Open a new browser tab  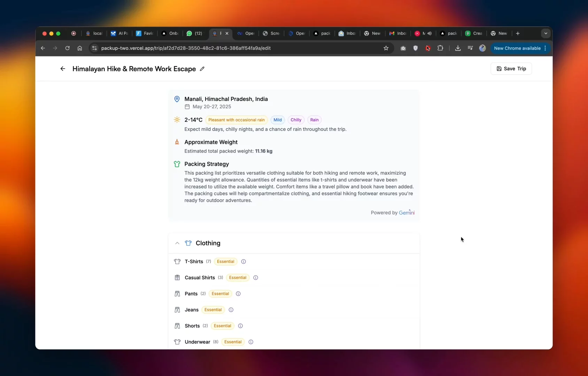(x=518, y=33)
